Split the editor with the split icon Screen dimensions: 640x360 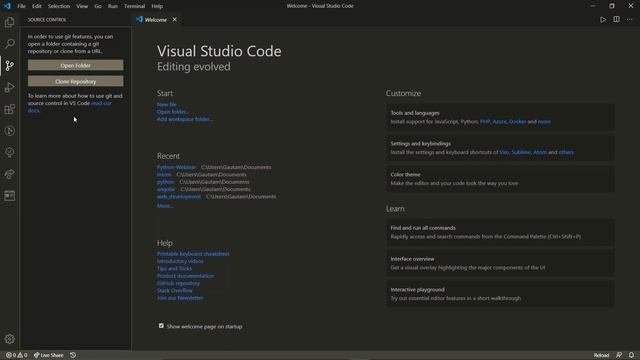[x=616, y=20]
